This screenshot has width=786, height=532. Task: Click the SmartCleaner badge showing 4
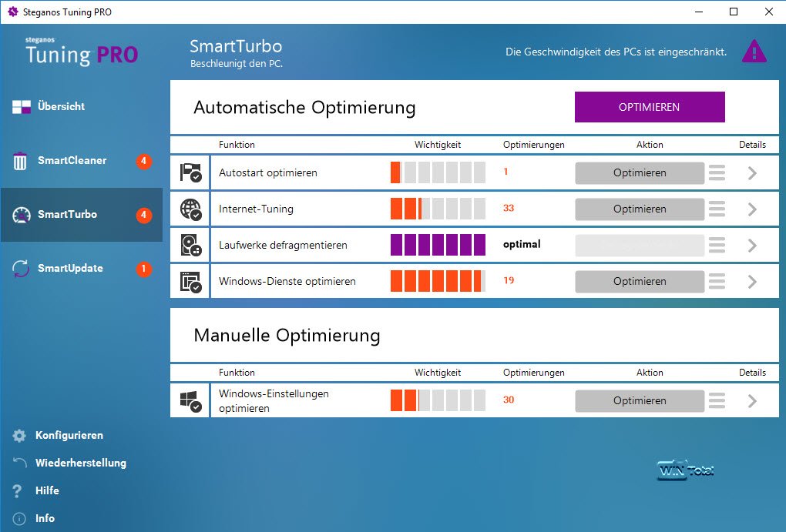[x=144, y=161]
